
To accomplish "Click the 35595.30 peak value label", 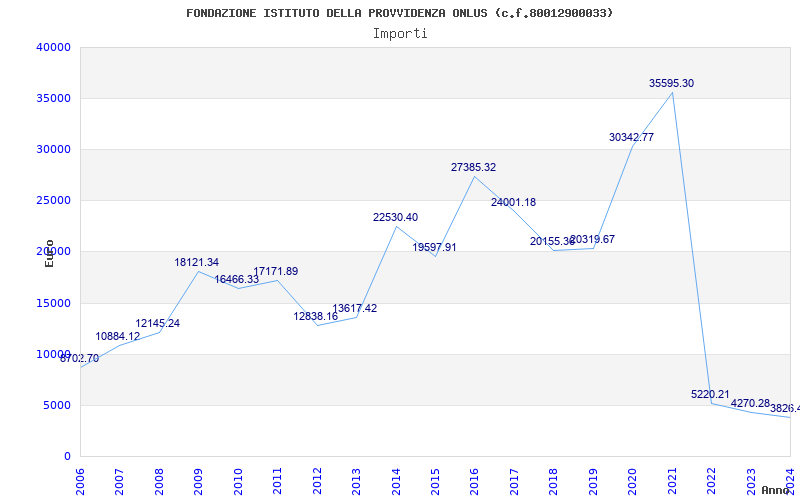I will click(671, 84).
